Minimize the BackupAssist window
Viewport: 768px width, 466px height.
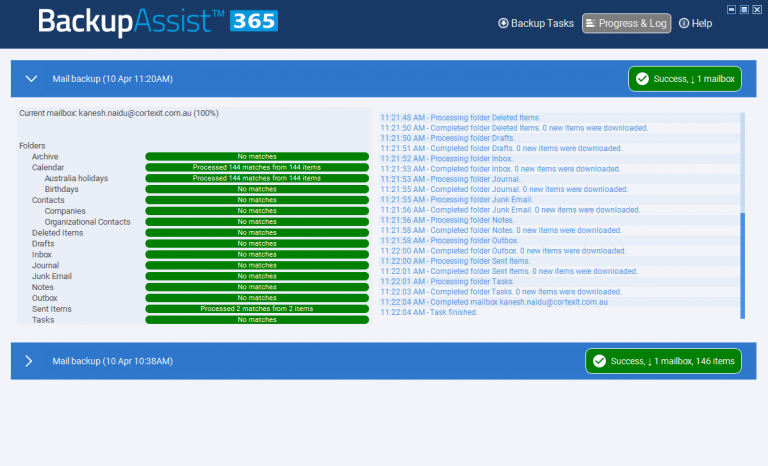point(731,8)
